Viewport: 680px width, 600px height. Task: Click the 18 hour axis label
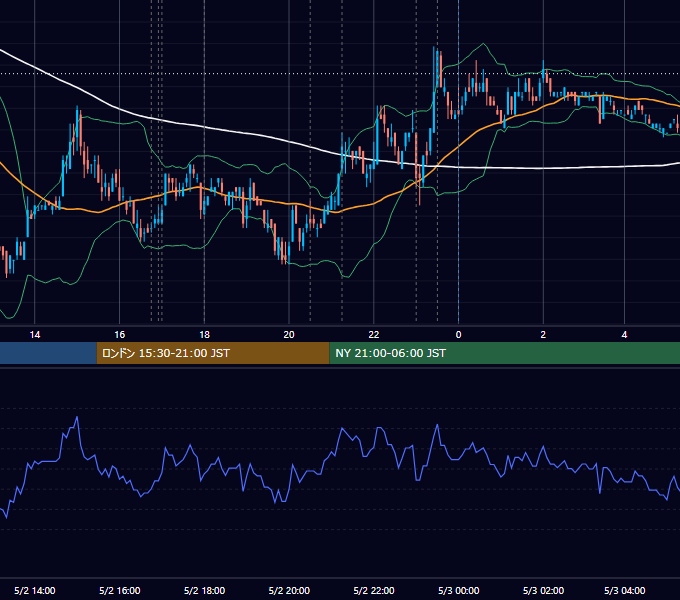(x=204, y=335)
